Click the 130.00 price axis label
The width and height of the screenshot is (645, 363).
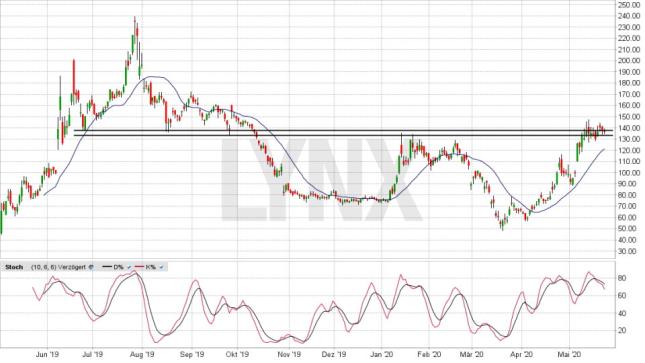pos(629,139)
